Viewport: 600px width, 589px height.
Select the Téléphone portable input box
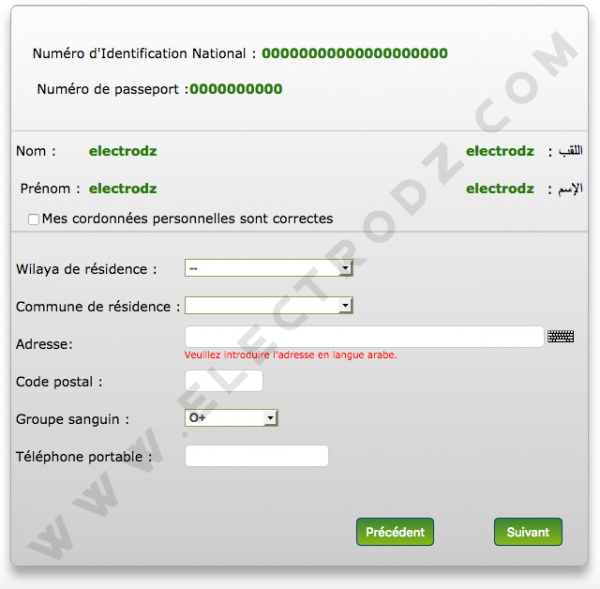coord(256,456)
